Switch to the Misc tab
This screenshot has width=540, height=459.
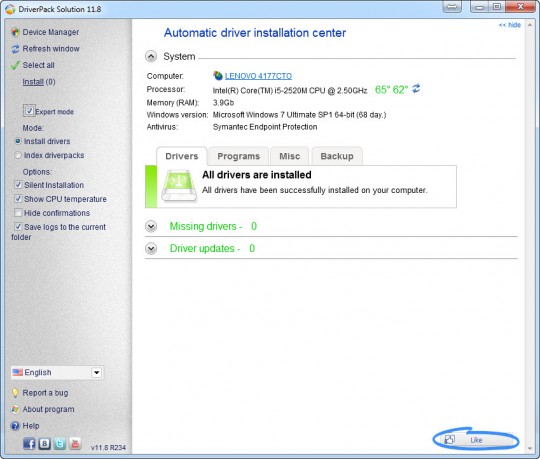(x=290, y=156)
